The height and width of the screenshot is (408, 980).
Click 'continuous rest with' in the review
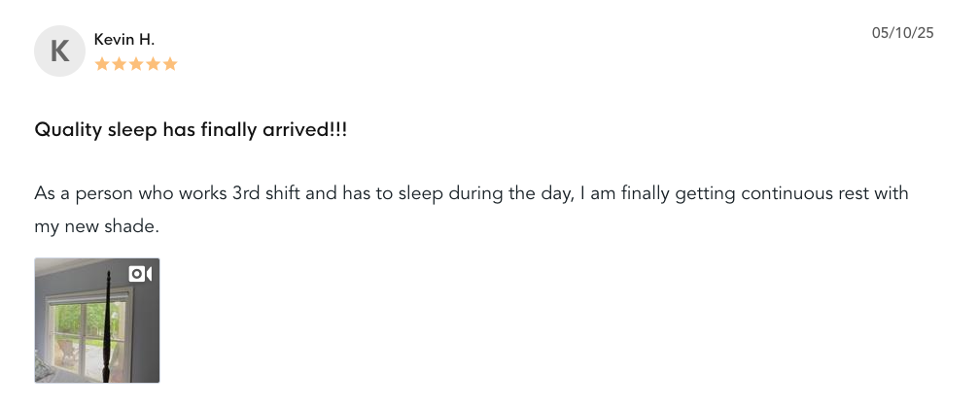(824, 193)
